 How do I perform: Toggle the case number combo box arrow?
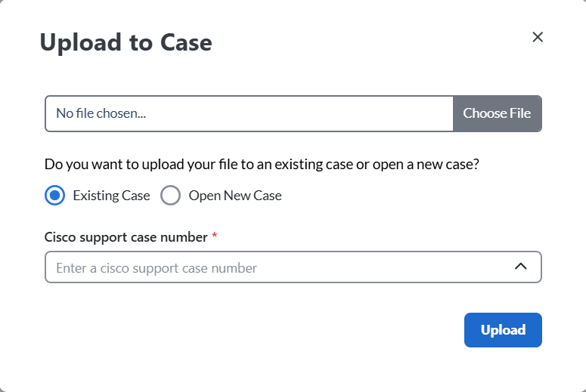click(x=520, y=267)
